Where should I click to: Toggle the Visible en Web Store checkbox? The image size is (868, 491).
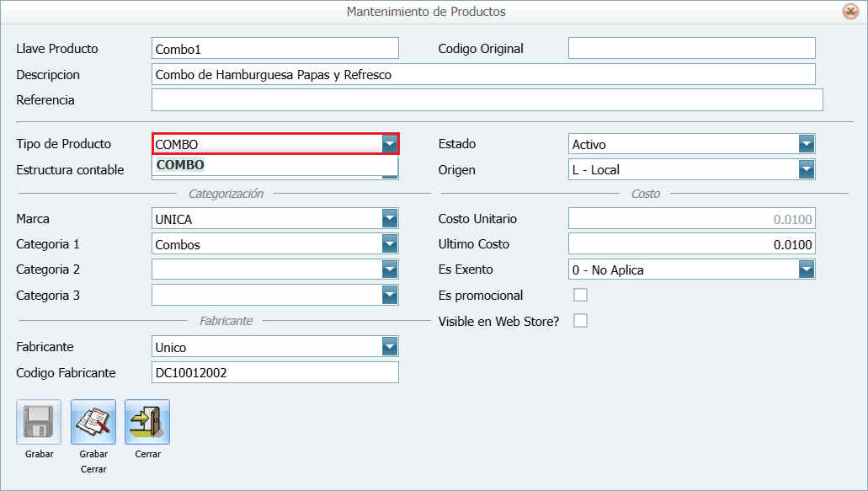pos(580,321)
